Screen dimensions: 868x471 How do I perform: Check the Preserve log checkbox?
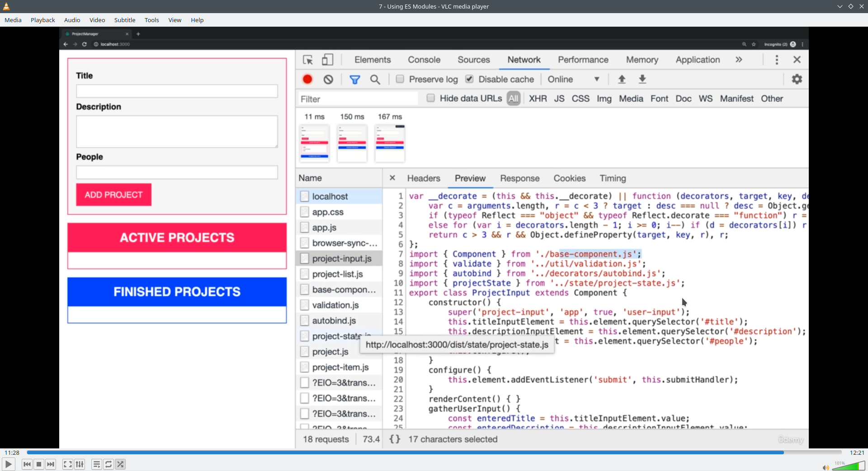[400, 79]
